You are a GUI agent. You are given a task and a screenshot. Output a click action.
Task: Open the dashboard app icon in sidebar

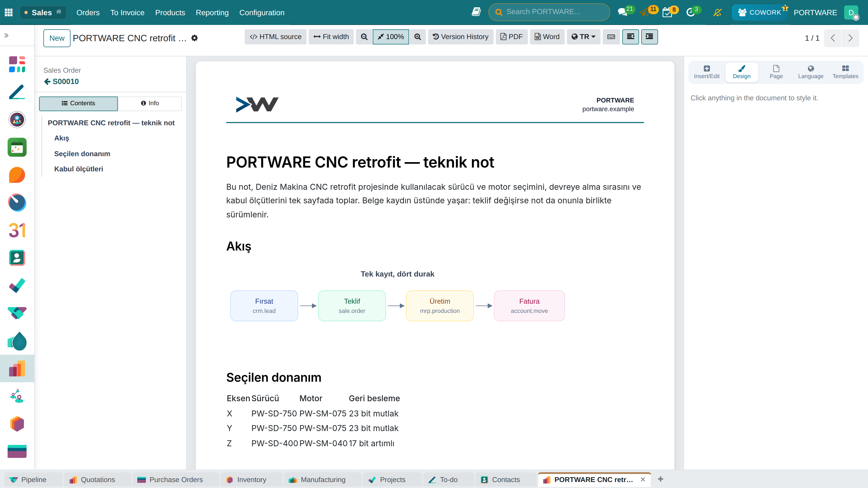(17, 64)
